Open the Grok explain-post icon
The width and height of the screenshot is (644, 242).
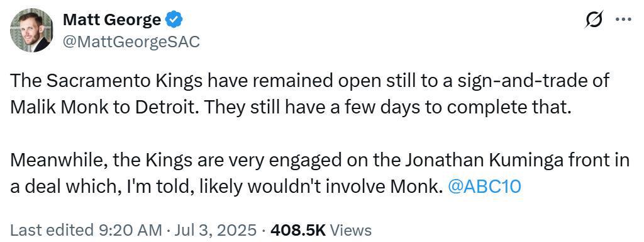tap(594, 20)
